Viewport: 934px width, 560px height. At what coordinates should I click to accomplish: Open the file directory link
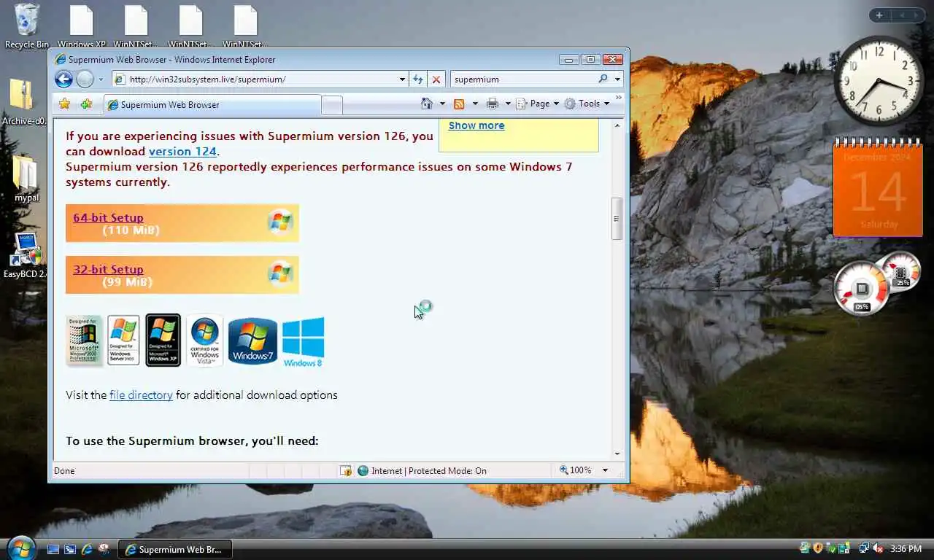(x=141, y=395)
